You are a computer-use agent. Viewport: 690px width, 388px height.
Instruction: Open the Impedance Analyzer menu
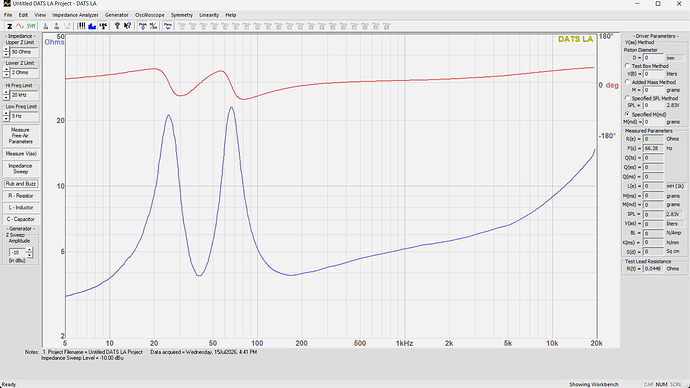(x=75, y=15)
